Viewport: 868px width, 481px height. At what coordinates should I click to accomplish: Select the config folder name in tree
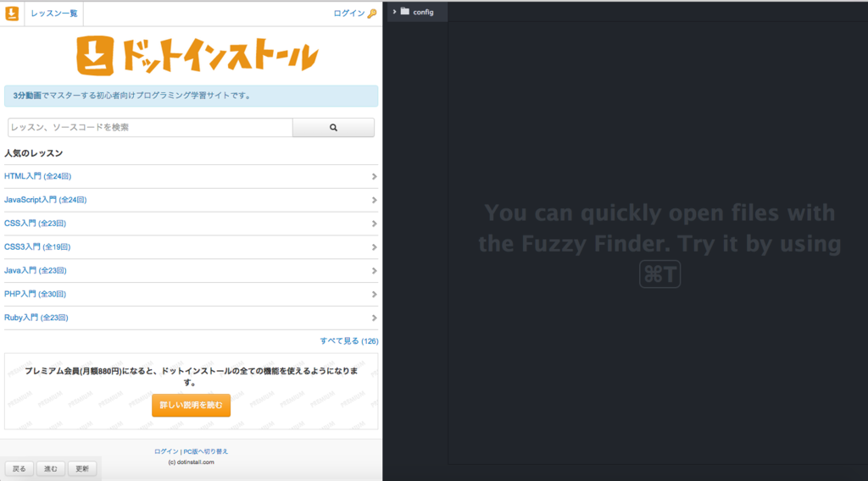[x=424, y=12]
